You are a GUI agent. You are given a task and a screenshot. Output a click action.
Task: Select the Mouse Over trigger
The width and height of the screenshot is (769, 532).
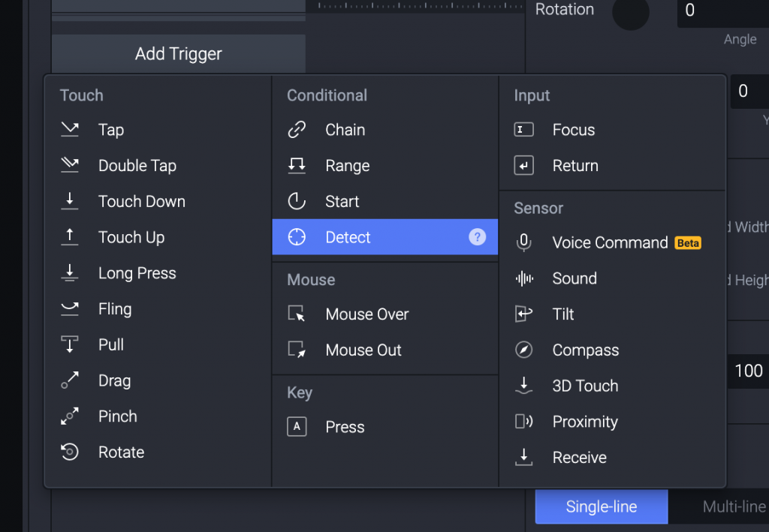pos(366,314)
